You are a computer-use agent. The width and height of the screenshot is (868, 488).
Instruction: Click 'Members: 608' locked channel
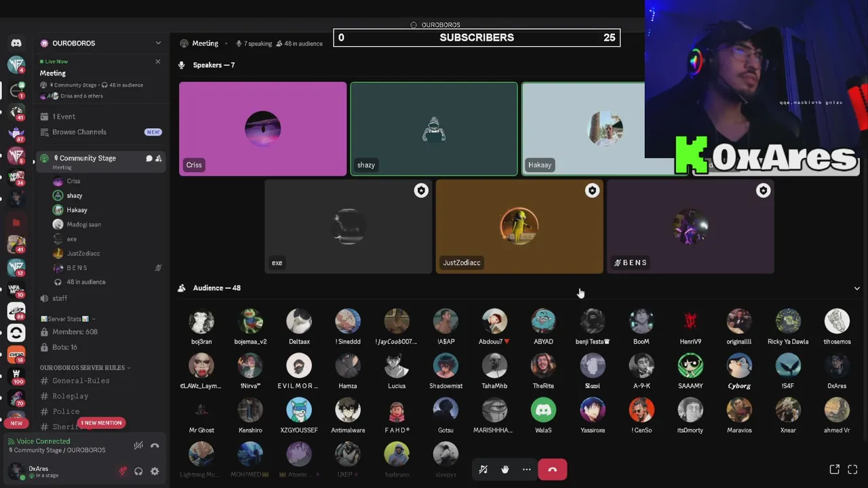(x=100, y=331)
